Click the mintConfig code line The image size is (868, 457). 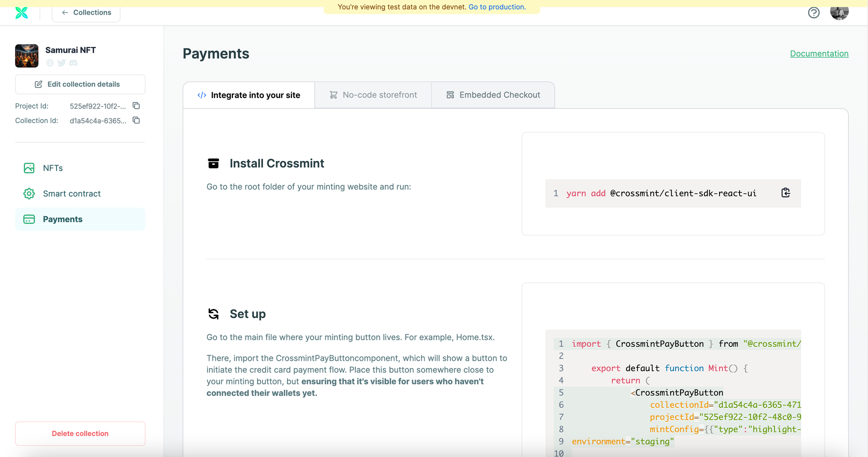tap(725, 429)
